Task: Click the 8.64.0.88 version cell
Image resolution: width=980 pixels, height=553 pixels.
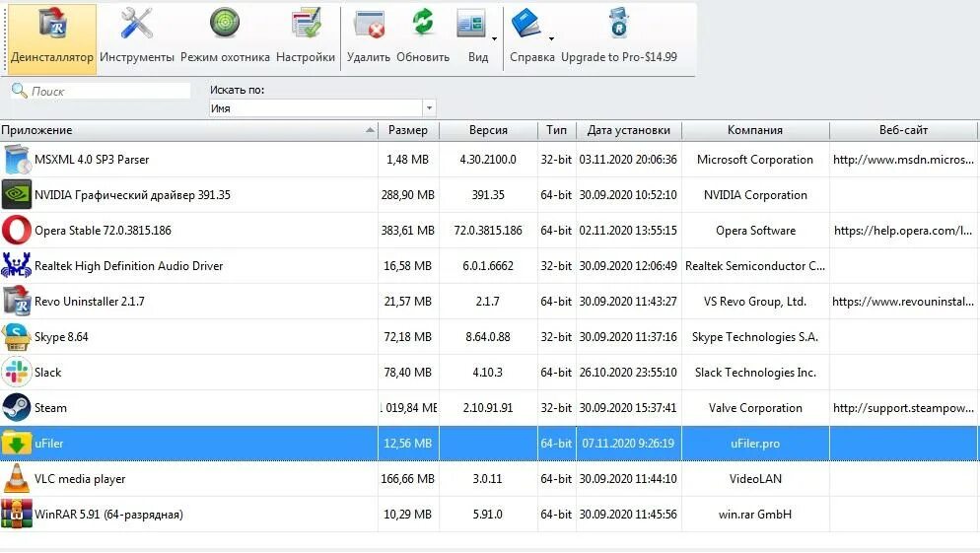Action: click(488, 337)
